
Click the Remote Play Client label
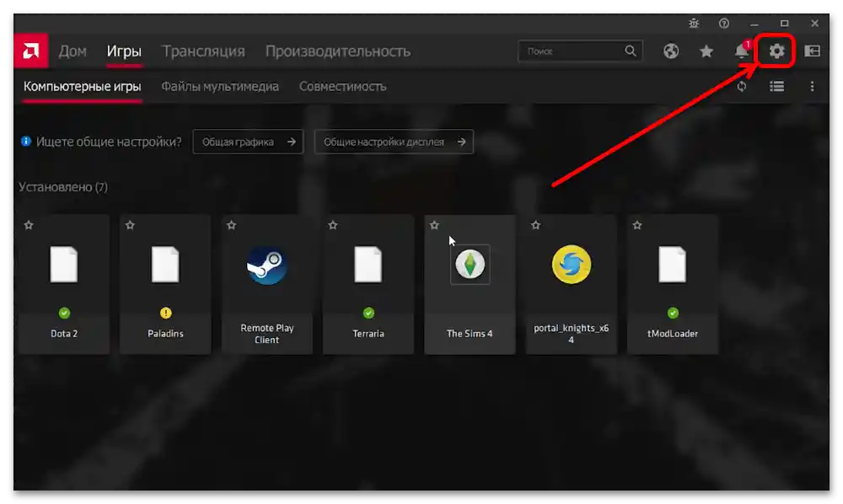[x=266, y=334]
